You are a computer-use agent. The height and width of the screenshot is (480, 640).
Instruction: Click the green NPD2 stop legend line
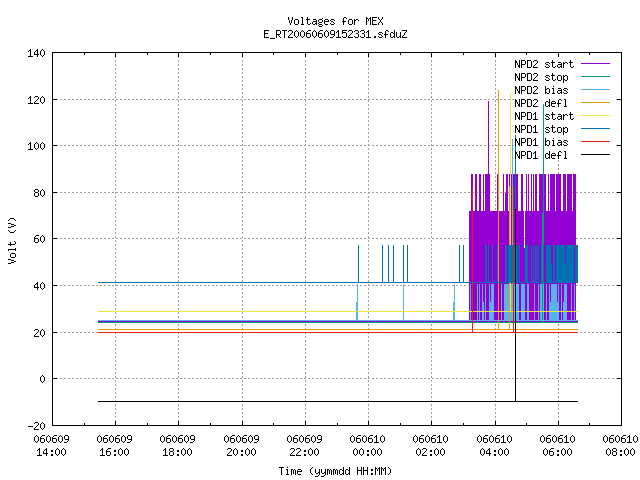pos(595,76)
